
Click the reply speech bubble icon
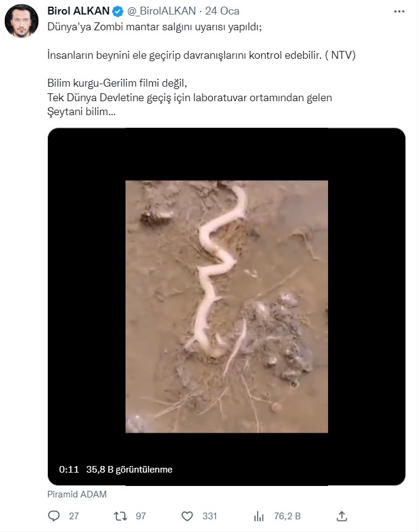[53, 516]
